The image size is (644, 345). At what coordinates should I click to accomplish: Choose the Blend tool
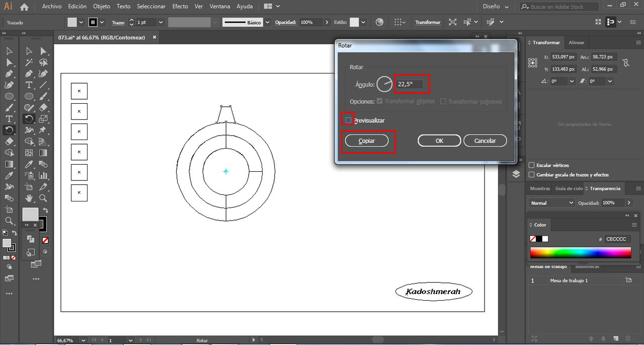pos(44,164)
